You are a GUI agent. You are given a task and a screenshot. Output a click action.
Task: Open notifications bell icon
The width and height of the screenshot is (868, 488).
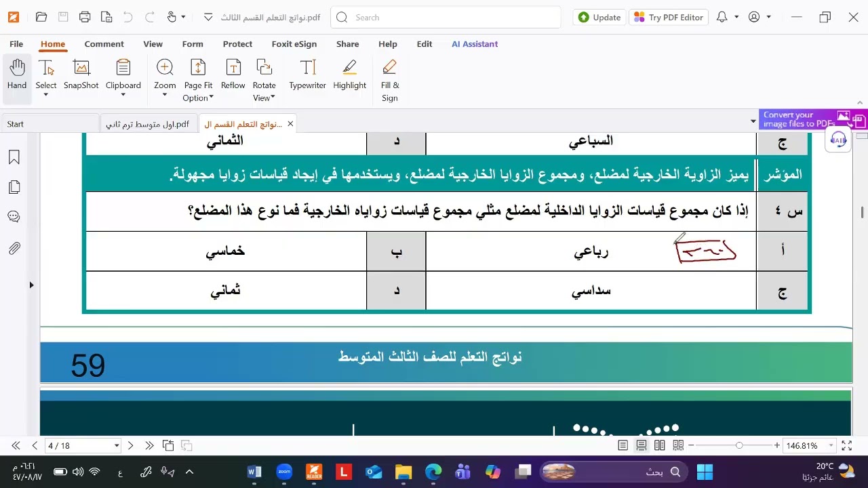point(722,18)
